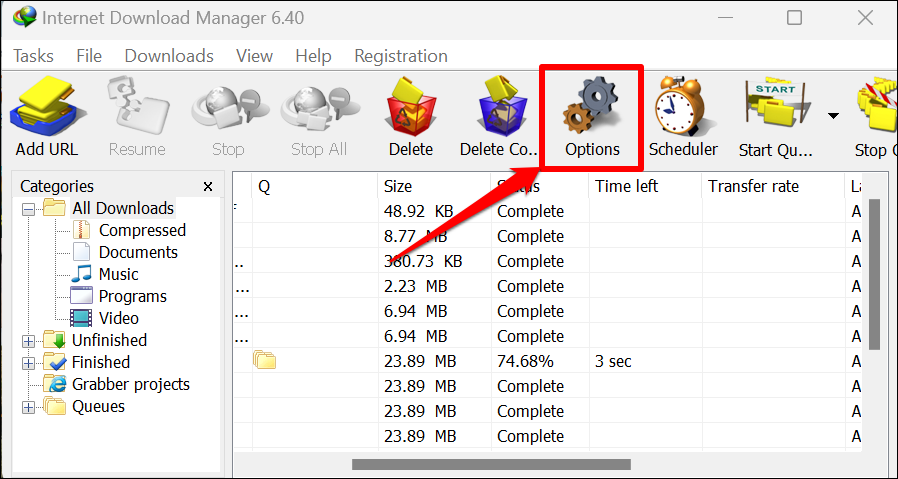Viewport: 898px width, 479px height.
Task: Open the Start Queue dropdown arrow
Action: tap(833, 116)
